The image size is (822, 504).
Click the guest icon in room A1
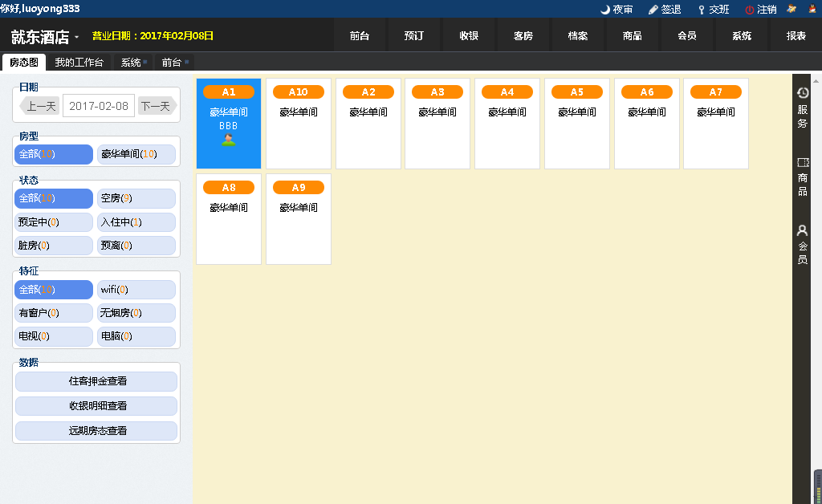tap(229, 140)
